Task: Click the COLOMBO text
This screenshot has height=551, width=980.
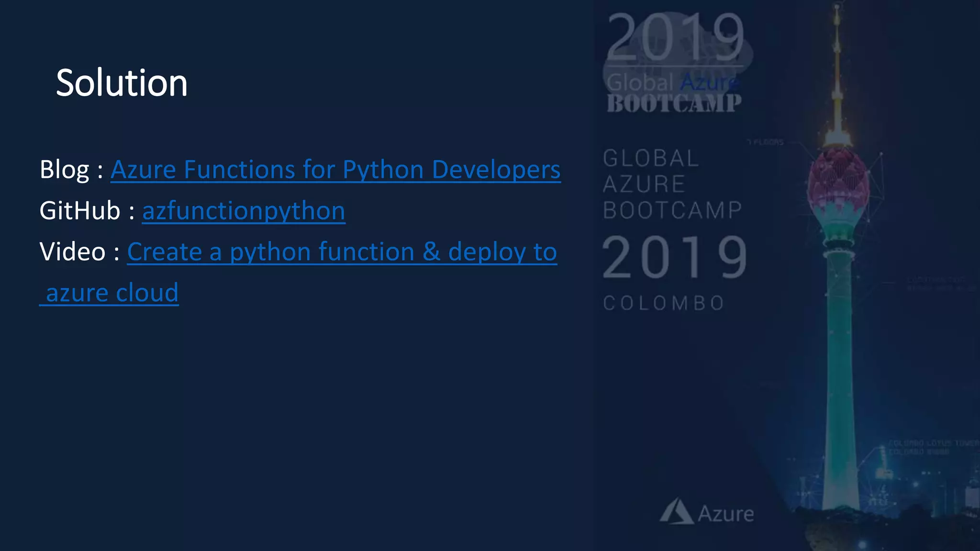Action: click(664, 303)
